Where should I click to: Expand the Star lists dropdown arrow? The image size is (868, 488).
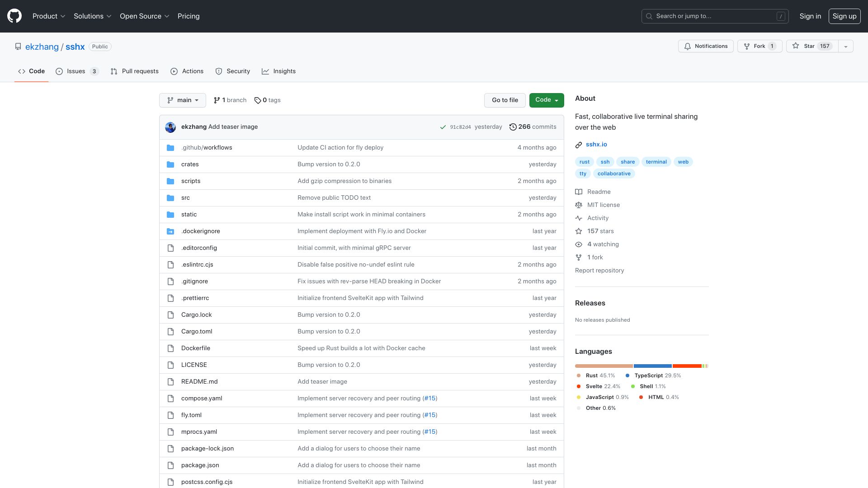845,46
